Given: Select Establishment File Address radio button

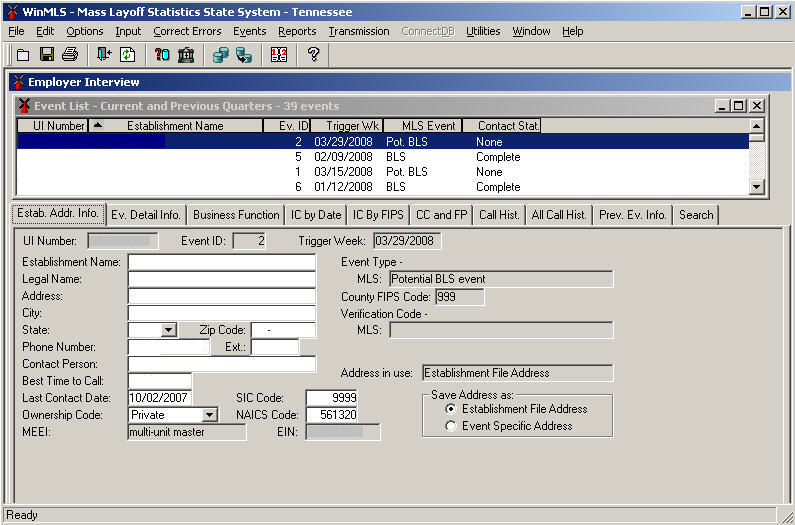Looking at the screenshot, I should [x=451, y=409].
